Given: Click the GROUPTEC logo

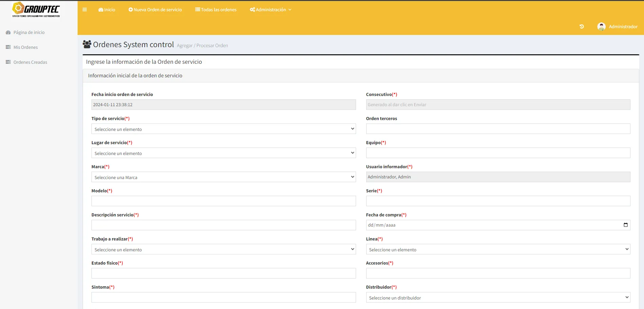Looking at the screenshot, I should (x=36, y=9).
